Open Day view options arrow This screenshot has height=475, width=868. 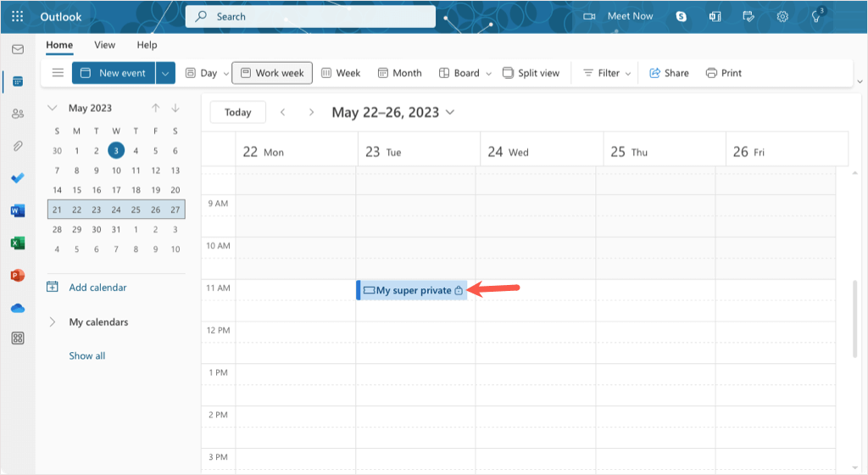pos(225,74)
